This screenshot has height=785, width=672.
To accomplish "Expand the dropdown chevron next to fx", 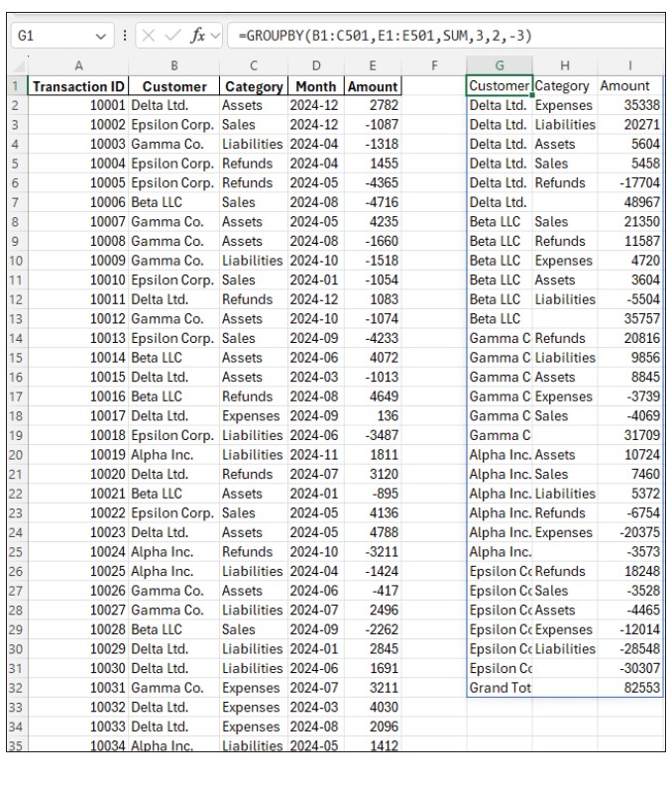I will (x=215, y=36).
